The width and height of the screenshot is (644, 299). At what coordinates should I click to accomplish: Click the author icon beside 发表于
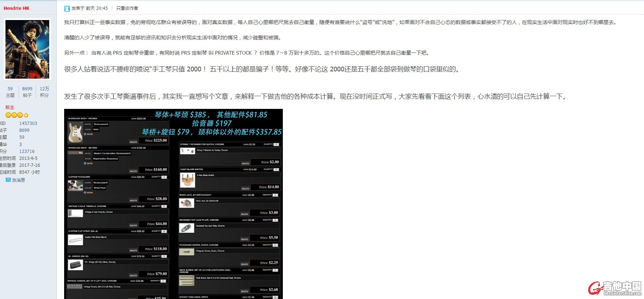pos(67,8)
